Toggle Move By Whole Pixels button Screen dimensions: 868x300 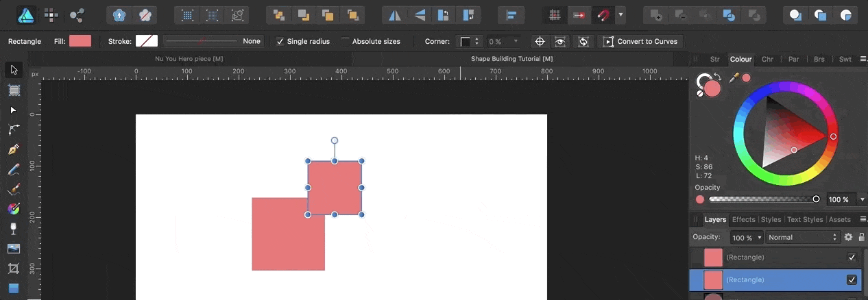[x=579, y=14]
